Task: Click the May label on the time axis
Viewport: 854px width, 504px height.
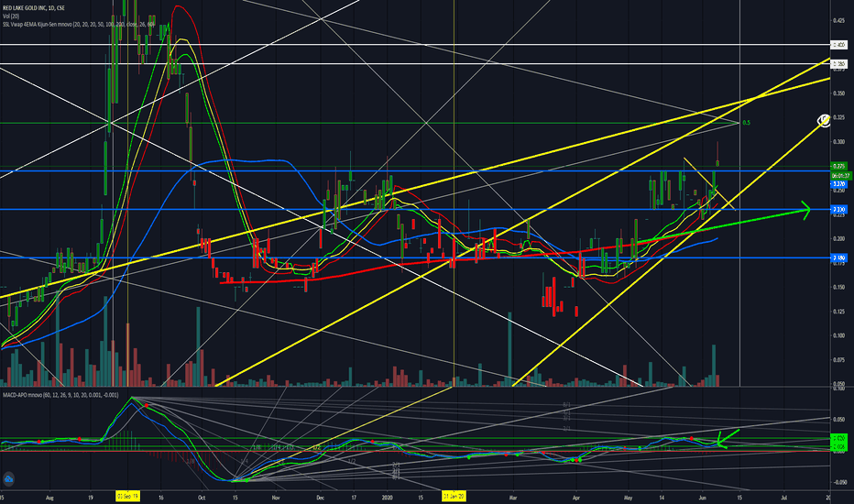Action: coord(628,498)
